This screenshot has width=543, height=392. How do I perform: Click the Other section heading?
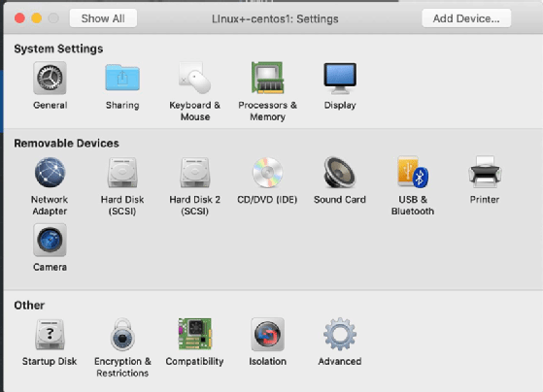[29, 305]
